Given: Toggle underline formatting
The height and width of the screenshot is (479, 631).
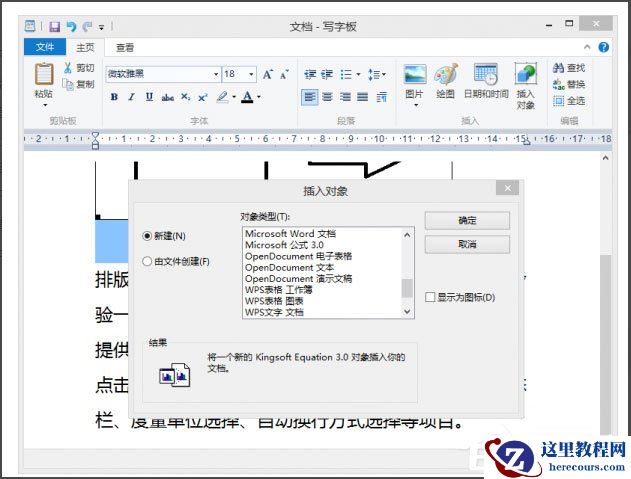Looking at the screenshot, I should [x=149, y=97].
